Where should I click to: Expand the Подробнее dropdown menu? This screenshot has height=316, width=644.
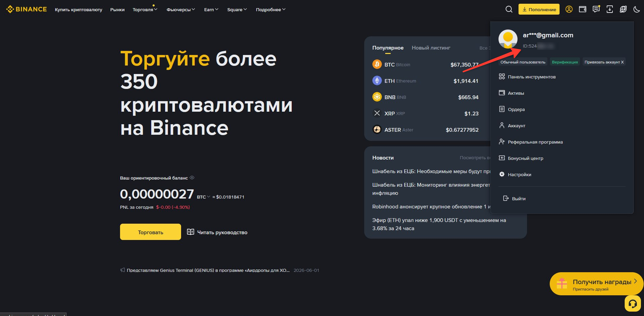(x=271, y=10)
